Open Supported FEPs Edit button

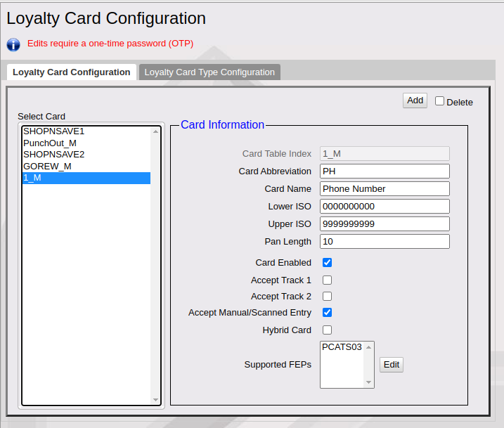point(392,365)
